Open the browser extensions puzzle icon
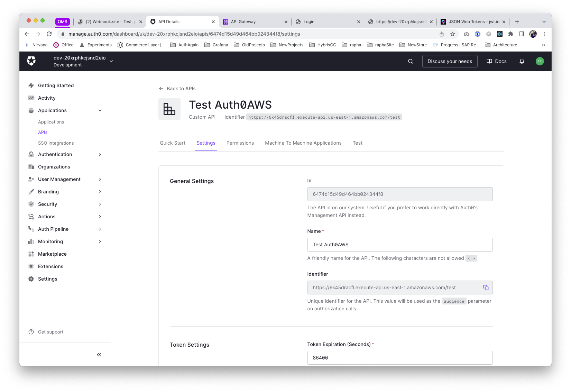 point(510,34)
